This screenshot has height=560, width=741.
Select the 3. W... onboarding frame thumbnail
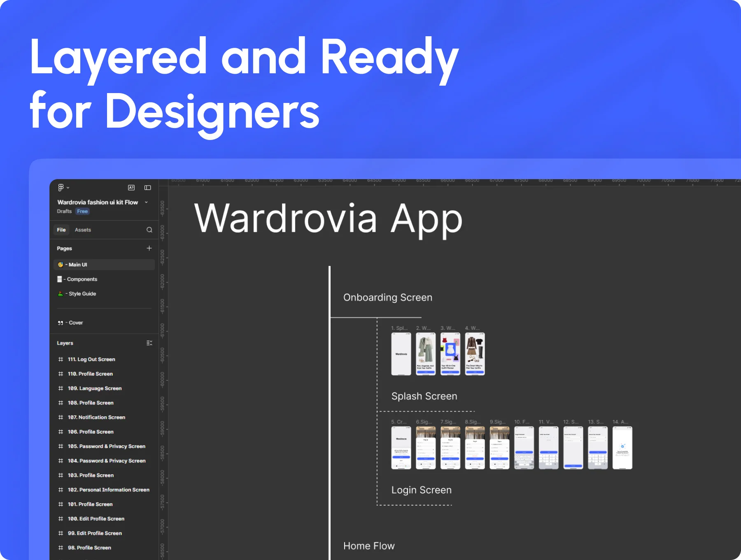pyautogui.click(x=450, y=354)
